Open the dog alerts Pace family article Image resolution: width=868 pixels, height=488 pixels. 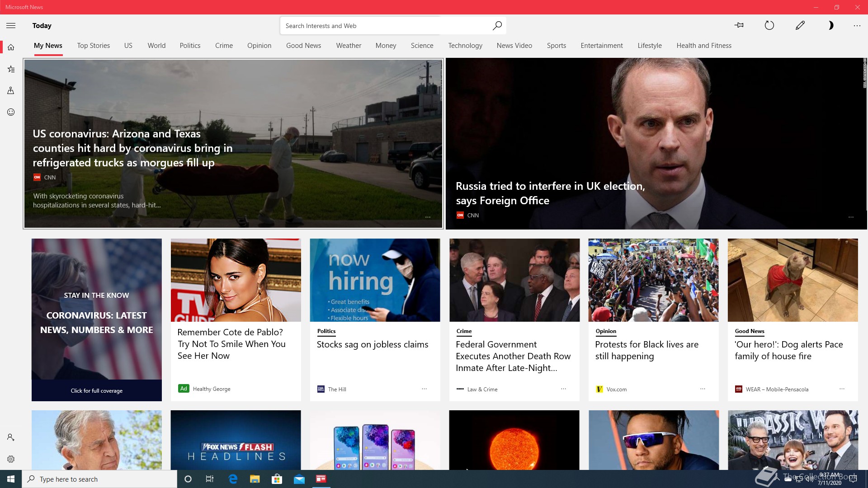(x=788, y=350)
